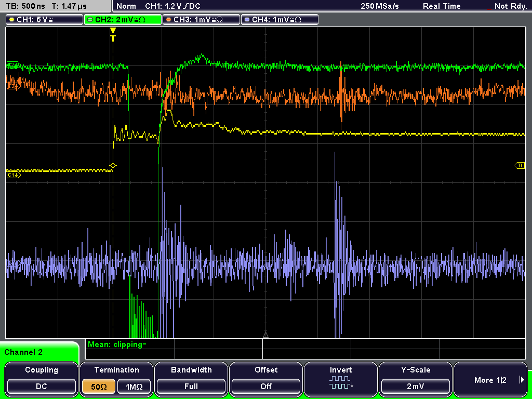Screen dimensions: 532x399
Task: Click the Channel 2 menu title
Action: point(23,352)
